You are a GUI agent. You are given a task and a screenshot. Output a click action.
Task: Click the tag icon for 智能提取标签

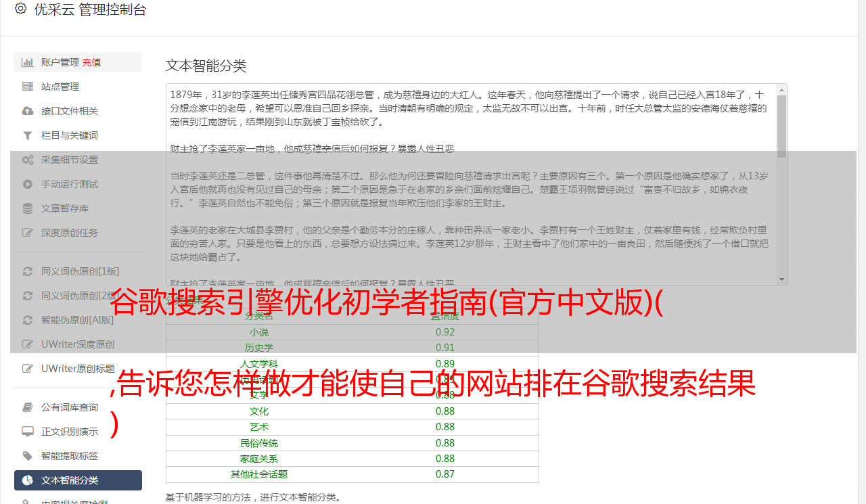tap(28, 456)
